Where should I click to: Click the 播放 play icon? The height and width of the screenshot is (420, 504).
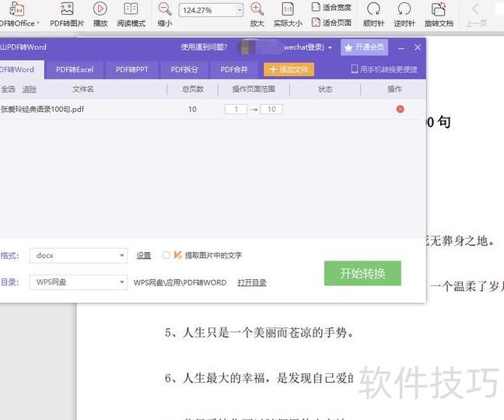100,10
